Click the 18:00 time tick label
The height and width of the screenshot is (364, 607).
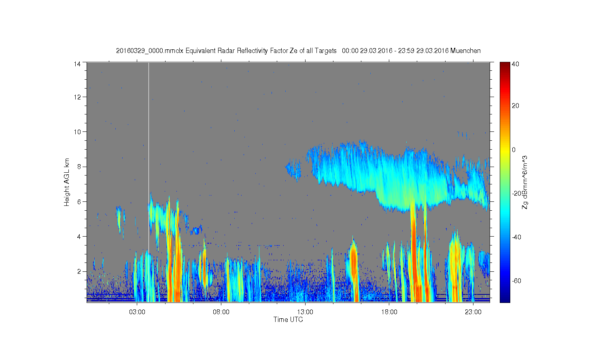point(389,312)
